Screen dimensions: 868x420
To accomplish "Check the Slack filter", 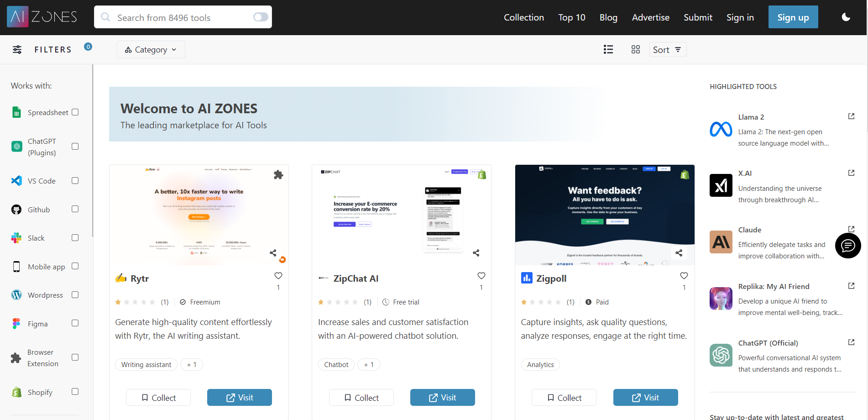I will tap(75, 238).
